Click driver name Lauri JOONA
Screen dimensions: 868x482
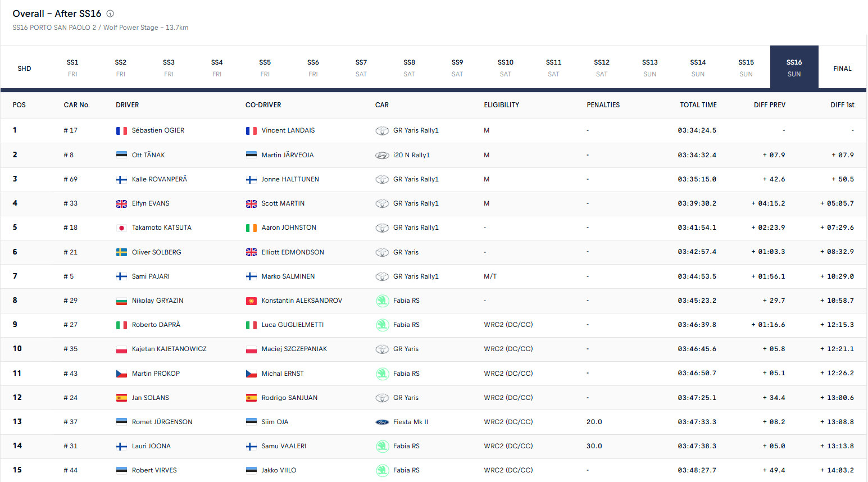151,446
